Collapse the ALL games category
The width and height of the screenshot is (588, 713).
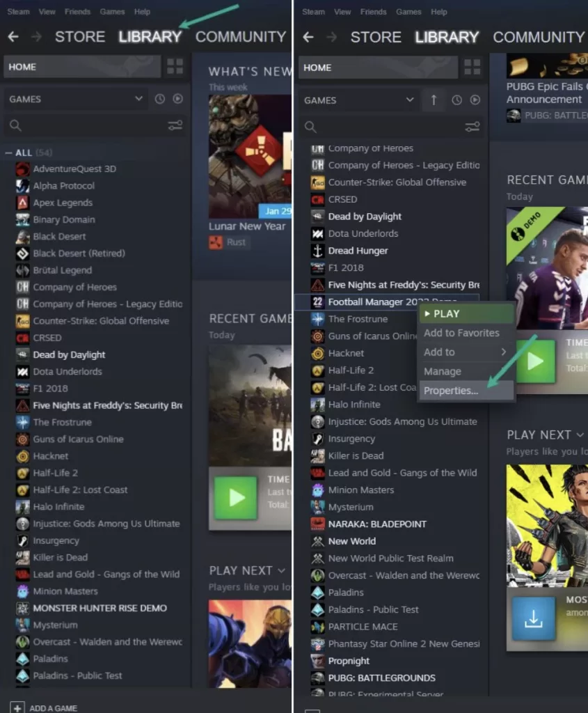(8, 152)
